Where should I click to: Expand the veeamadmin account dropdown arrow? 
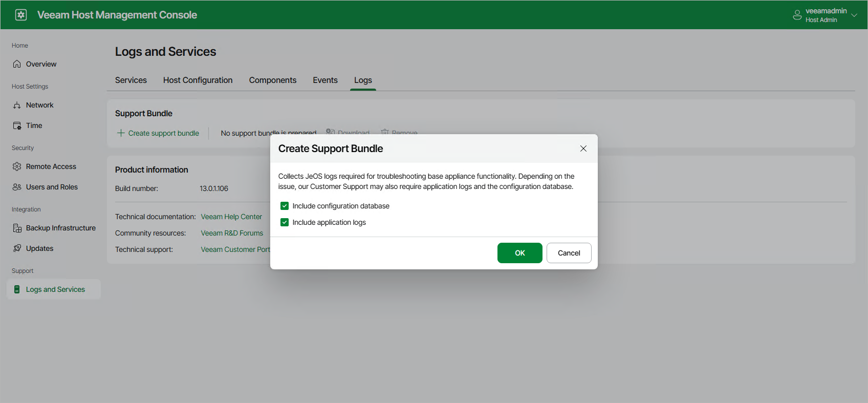854,15
